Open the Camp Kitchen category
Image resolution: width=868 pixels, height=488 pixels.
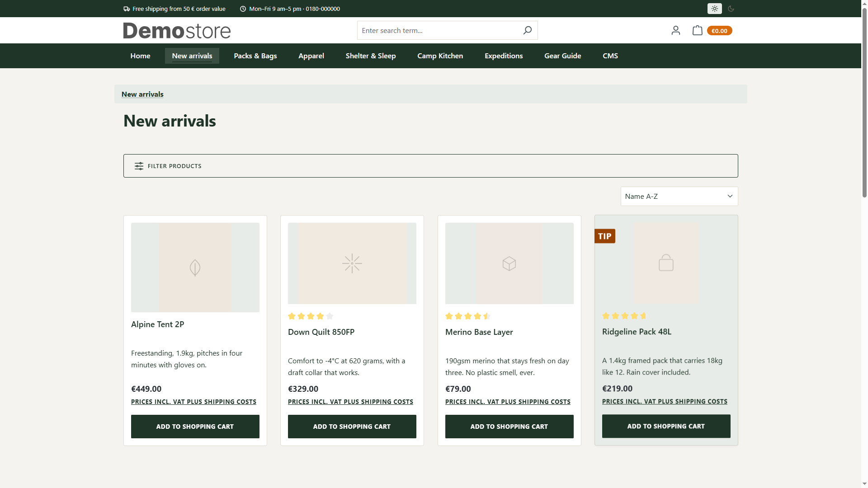440,56
